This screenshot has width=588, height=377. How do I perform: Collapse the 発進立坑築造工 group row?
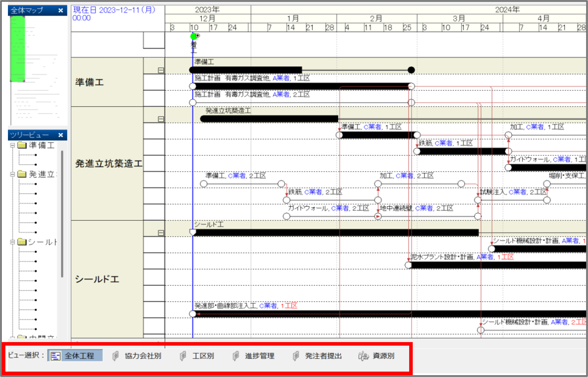click(x=161, y=119)
